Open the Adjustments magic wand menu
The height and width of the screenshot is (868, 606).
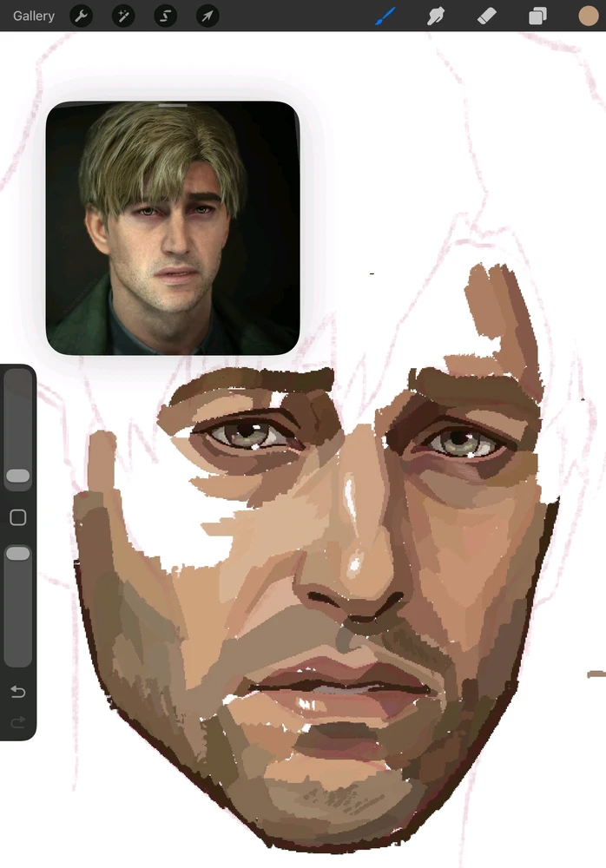click(x=123, y=16)
